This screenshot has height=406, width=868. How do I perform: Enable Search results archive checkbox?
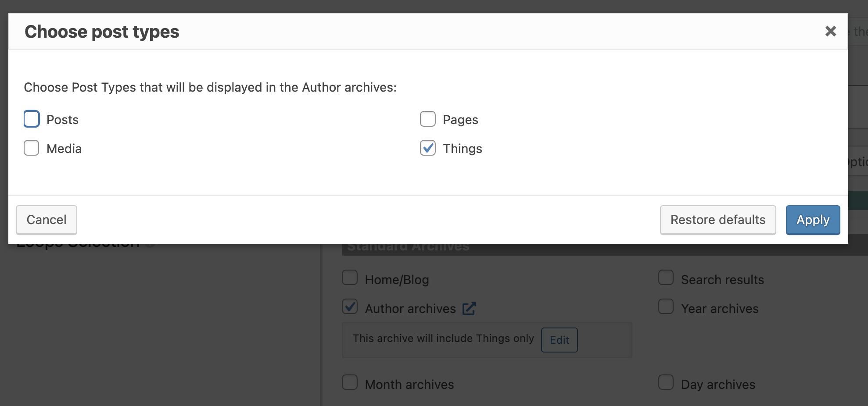[x=666, y=278]
